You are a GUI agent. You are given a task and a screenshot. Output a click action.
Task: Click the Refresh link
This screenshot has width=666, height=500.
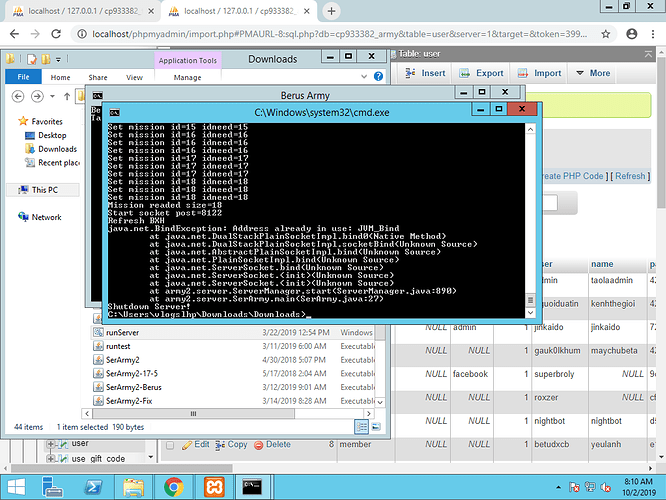tap(631, 176)
